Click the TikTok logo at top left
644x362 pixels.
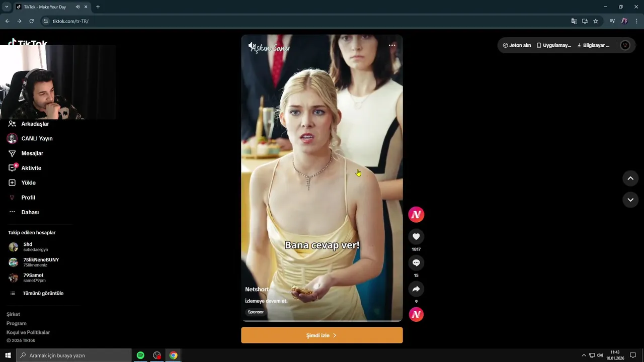(28, 42)
